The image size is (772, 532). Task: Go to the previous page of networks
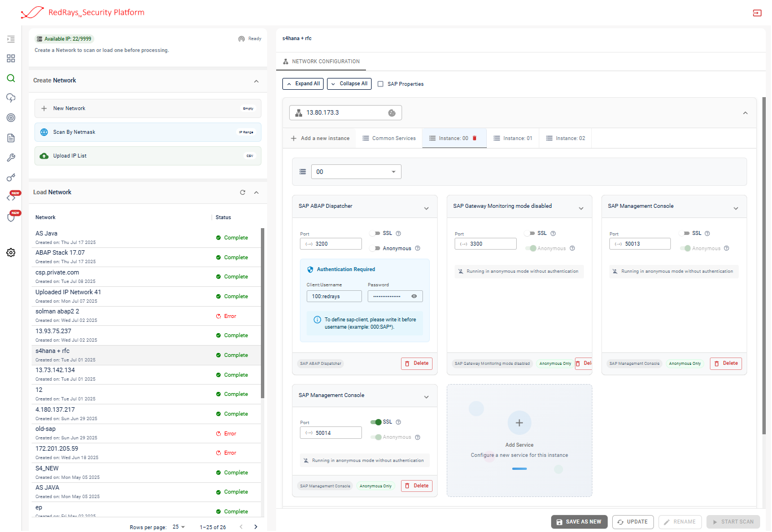point(241,527)
